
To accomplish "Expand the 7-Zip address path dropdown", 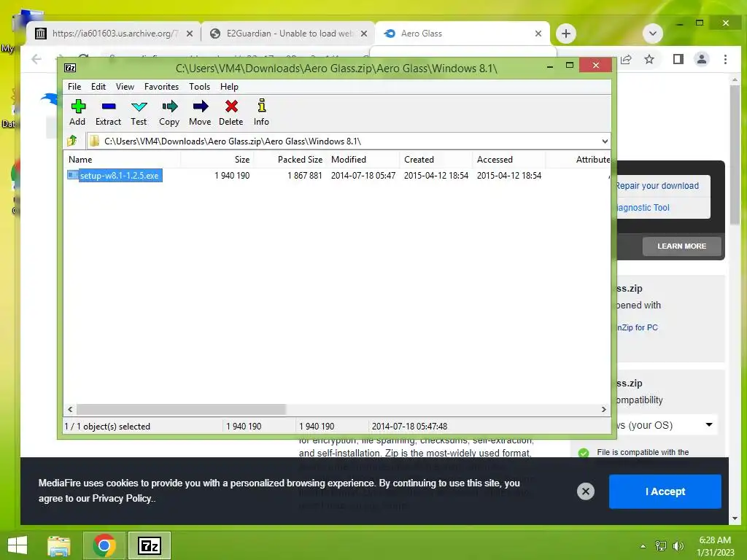I will [605, 141].
